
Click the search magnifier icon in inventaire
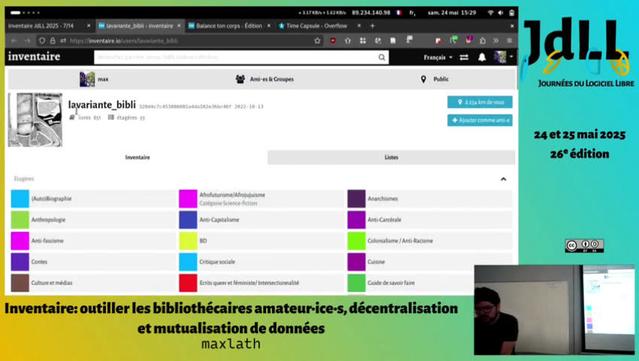click(x=381, y=57)
